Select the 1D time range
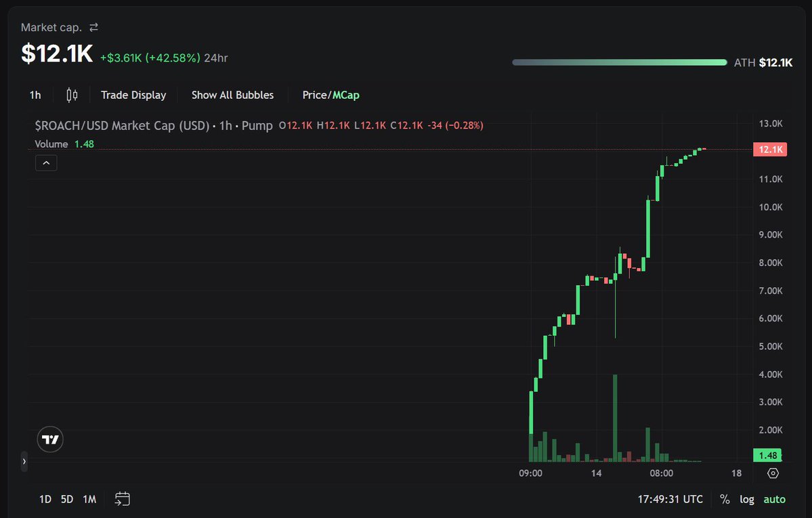 tap(45, 499)
